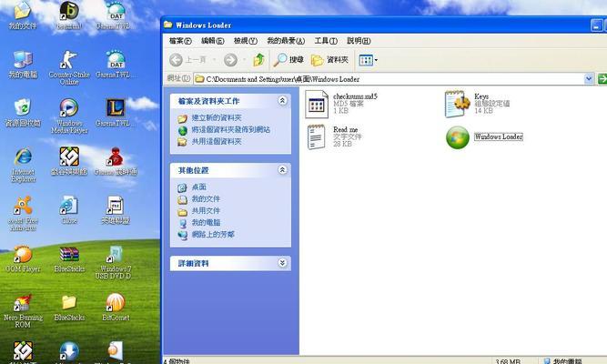Launch BitComet from the desktop
607x364 pixels.
[116, 308]
